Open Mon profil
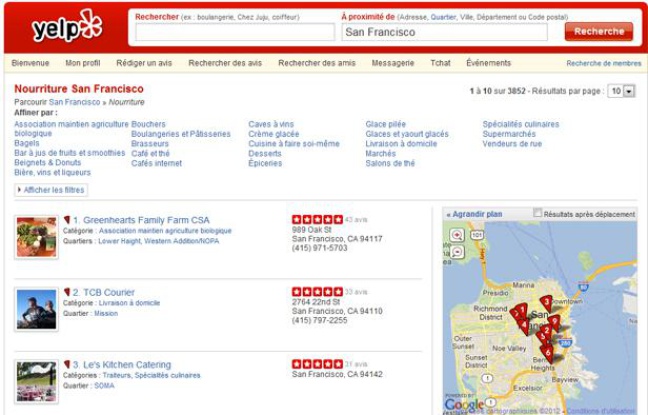 (83, 63)
